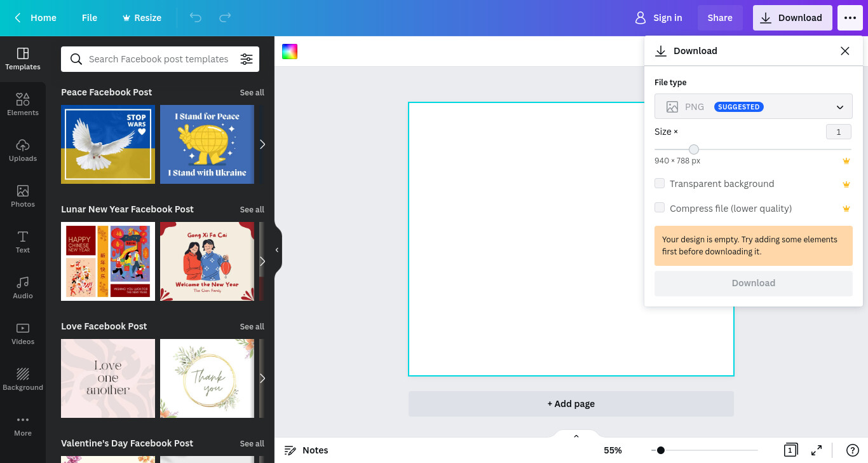Go back Home with arrow
The width and height of the screenshot is (868, 463).
coord(35,18)
